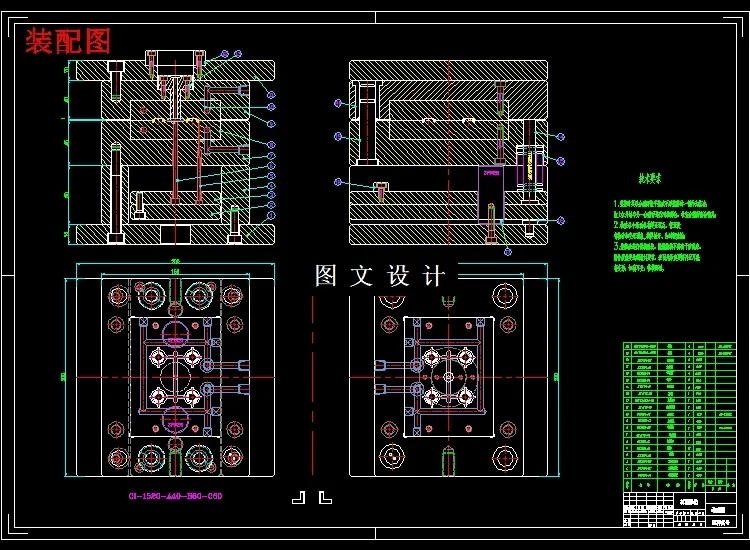The height and width of the screenshot is (550, 750).
Task: Select the hatched side section view of mold
Action: [449, 153]
